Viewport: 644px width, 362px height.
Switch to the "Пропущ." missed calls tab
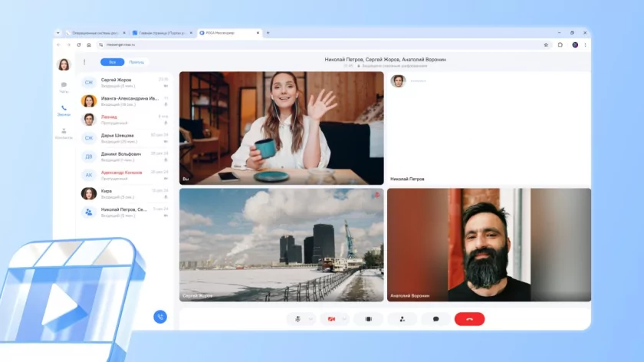[136, 62]
